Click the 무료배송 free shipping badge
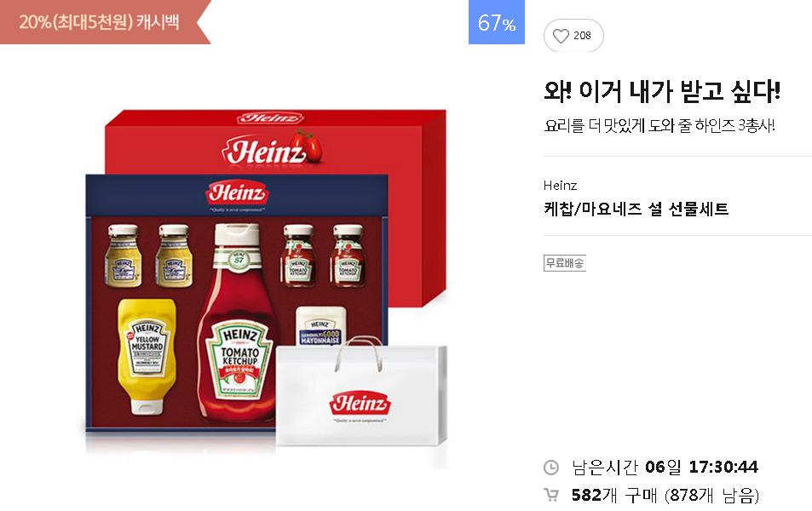This screenshot has width=812, height=511. click(564, 263)
